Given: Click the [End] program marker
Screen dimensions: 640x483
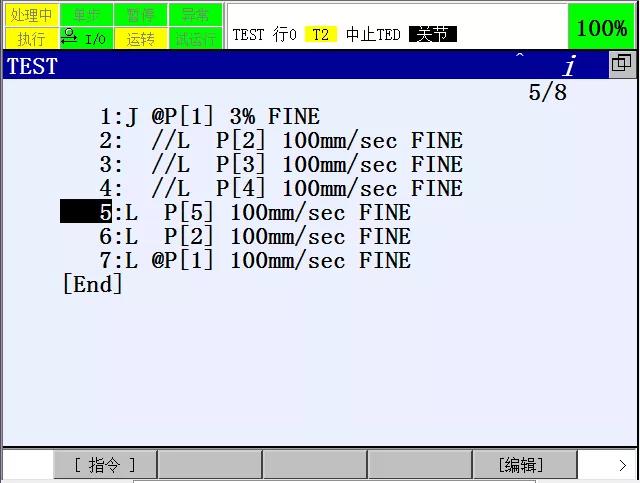Looking at the screenshot, I should point(93,284).
